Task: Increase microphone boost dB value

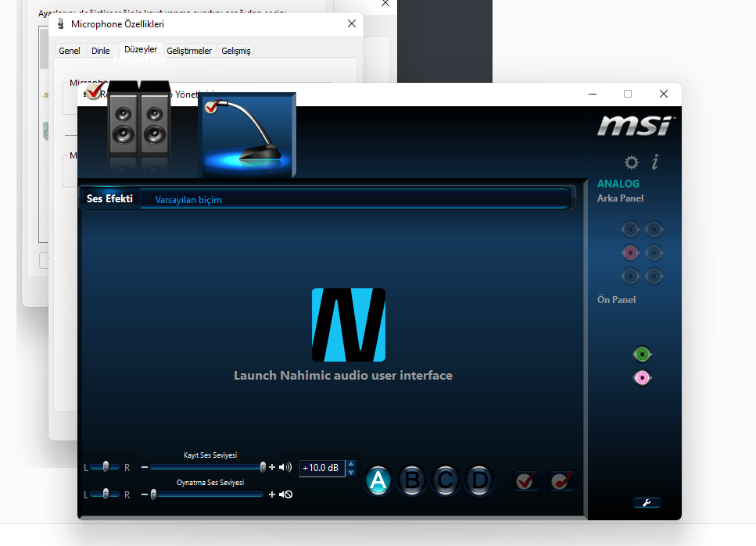Action: click(x=351, y=464)
